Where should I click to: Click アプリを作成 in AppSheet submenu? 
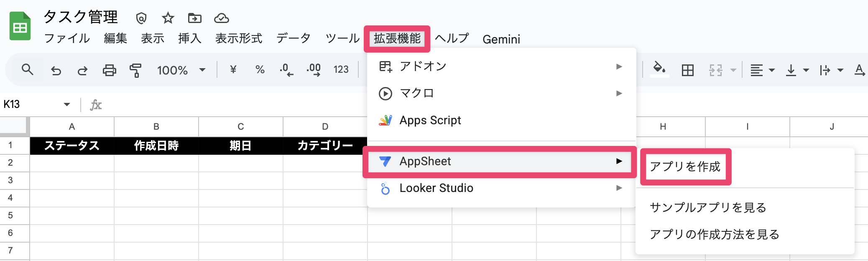tap(685, 166)
